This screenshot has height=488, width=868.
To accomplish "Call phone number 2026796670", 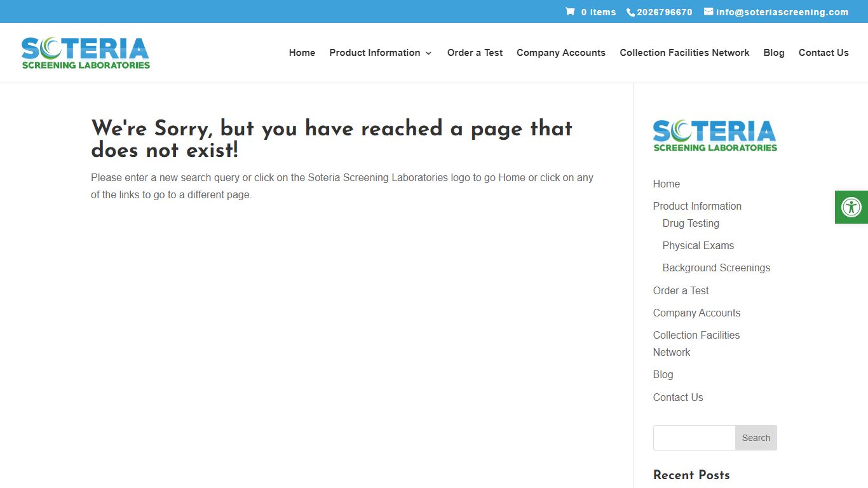I will 665,12.
